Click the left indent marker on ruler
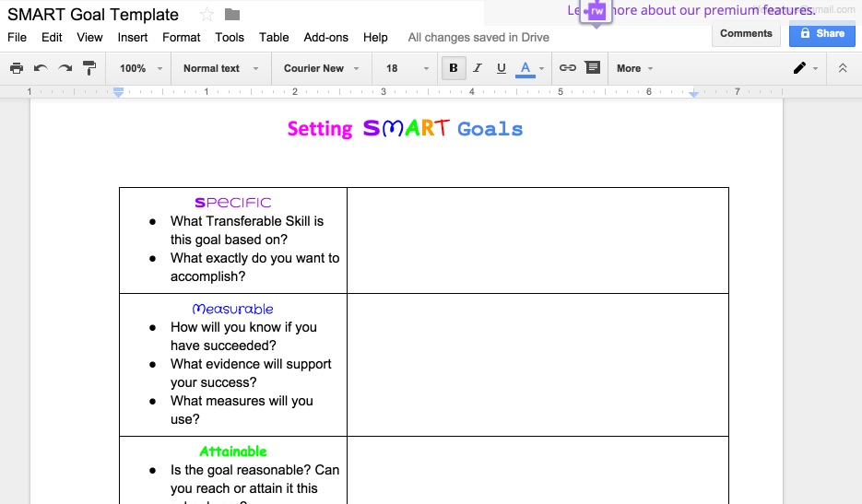Image resolution: width=862 pixels, height=504 pixels. [118, 92]
